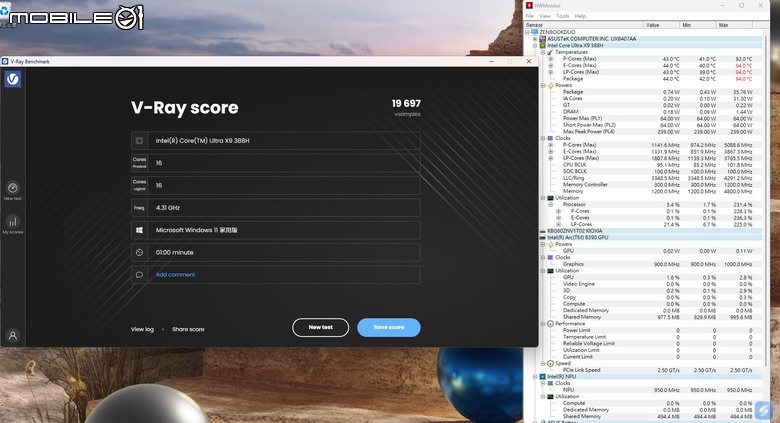
Task: Open the Tools menu in HWMonitor
Action: pos(563,16)
